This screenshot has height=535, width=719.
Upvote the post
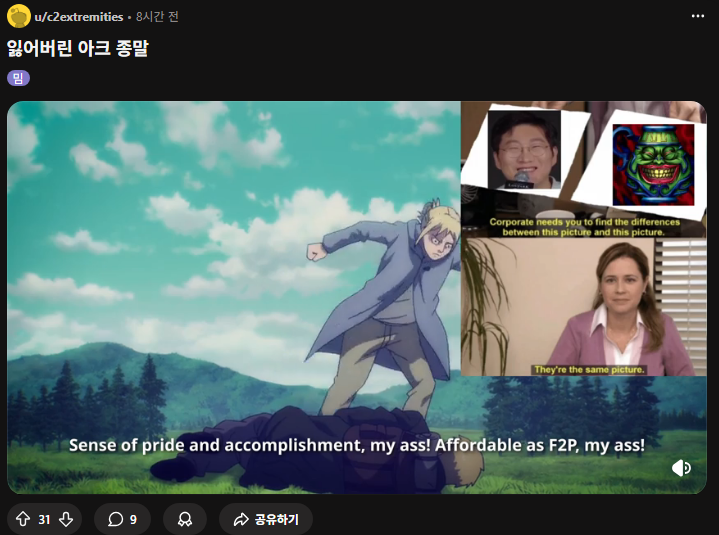point(23,519)
